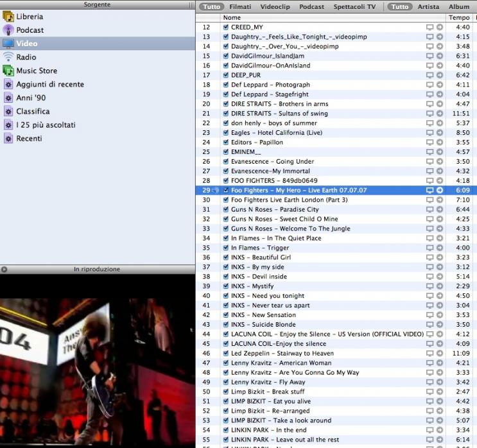Select don henly - boys of summer track
This screenshot has height=448, width=477.
click(x=273, y=123)
